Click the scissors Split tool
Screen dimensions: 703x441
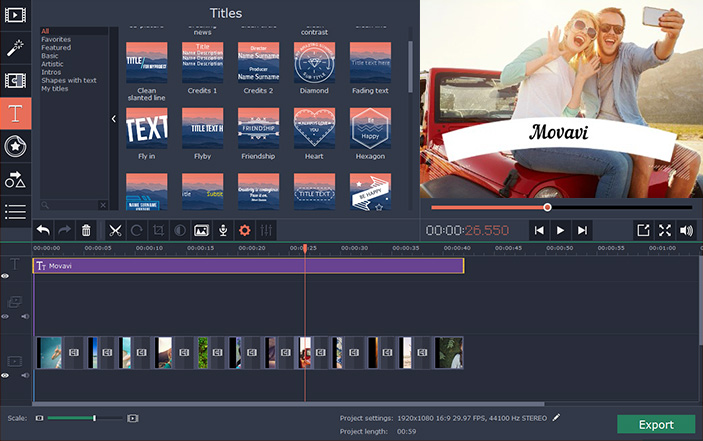[x=115, y=230]
